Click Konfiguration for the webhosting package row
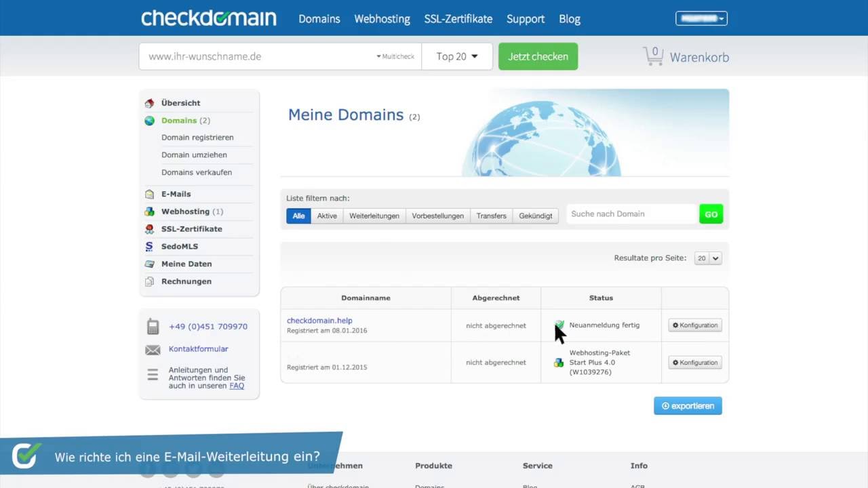 694,363
